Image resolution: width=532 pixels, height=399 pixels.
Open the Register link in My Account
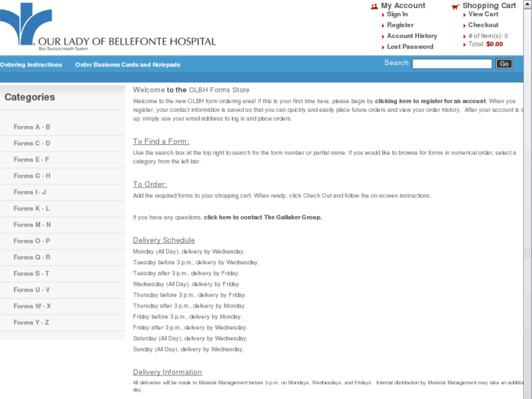coord(400,25)
